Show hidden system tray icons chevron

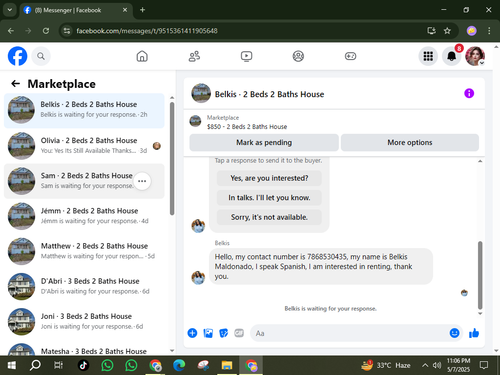point(425,365)
